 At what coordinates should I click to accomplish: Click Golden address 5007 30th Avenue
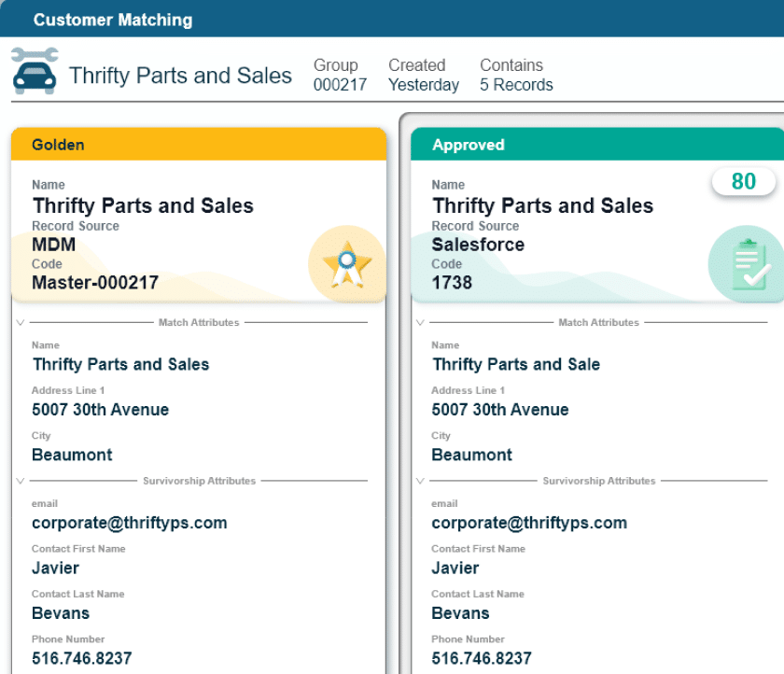point(100,409)
